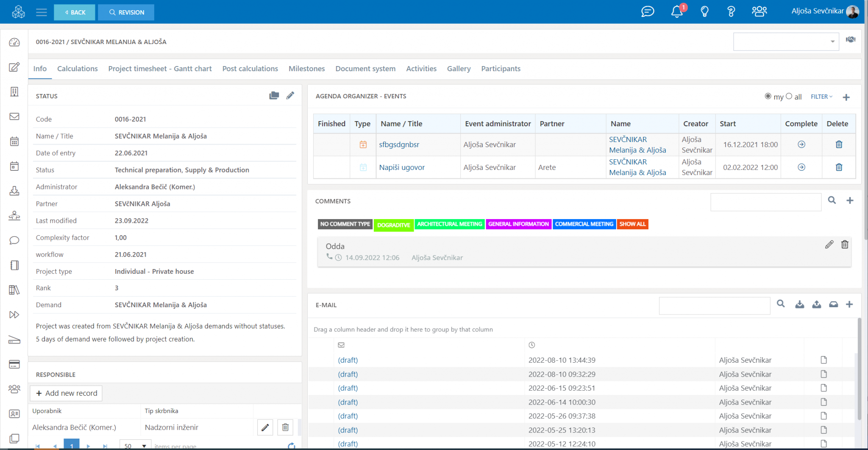Select the 'my' events radio button

(x=768, y=96)
